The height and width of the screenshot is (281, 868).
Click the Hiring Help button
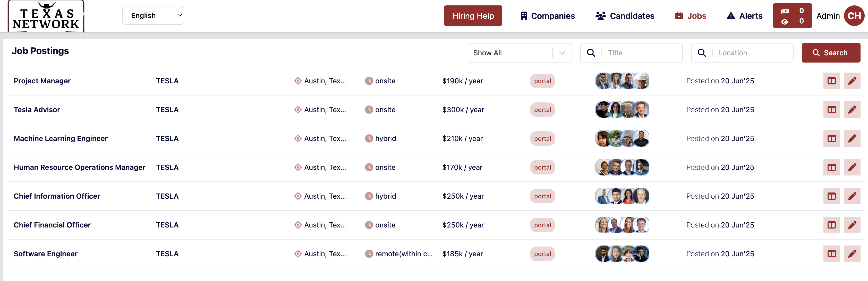tap(473, 16)
